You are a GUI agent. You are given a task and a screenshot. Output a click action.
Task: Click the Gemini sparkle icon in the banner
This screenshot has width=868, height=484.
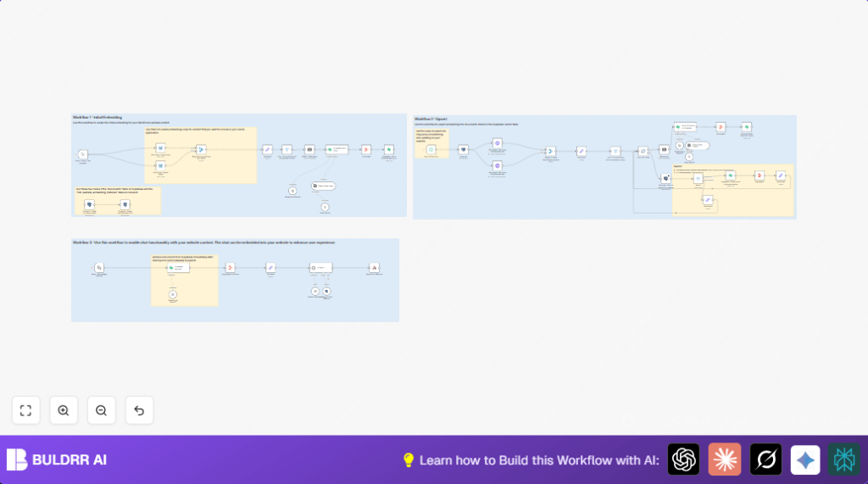point(805,459)
